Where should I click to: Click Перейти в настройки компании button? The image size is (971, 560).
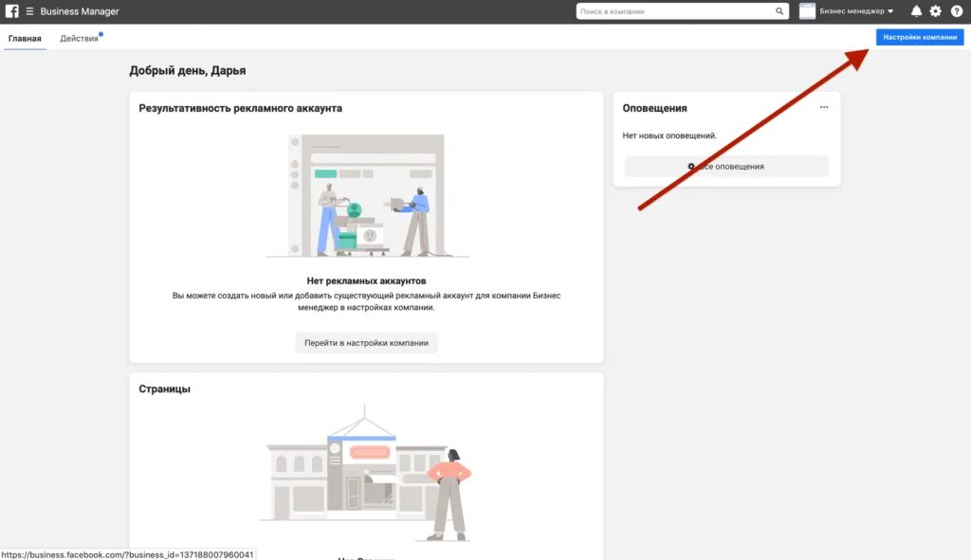click(x=367, y=343)
